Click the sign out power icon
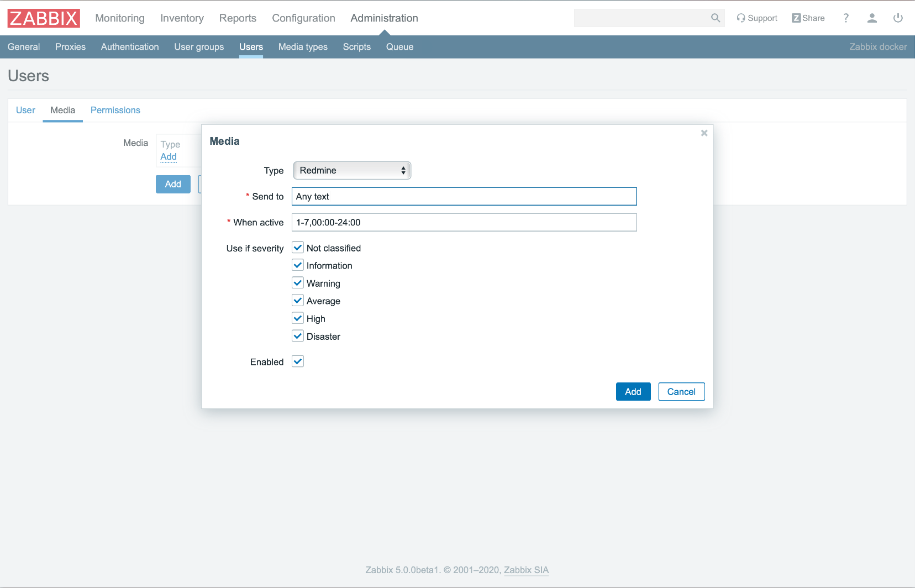Image resolution: width=915 pixels, height=588 pixels. pos(898,18)
